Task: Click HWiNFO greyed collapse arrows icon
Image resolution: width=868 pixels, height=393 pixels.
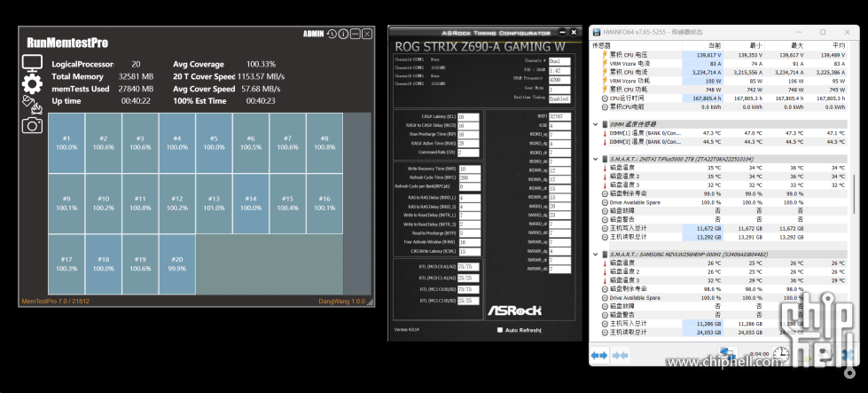Action: [620, 355]
